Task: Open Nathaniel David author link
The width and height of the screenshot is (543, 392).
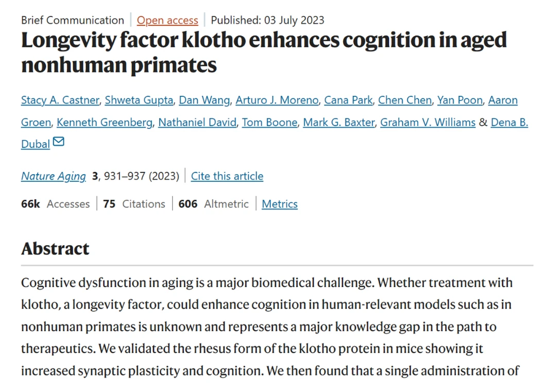Action: (197, 122)
